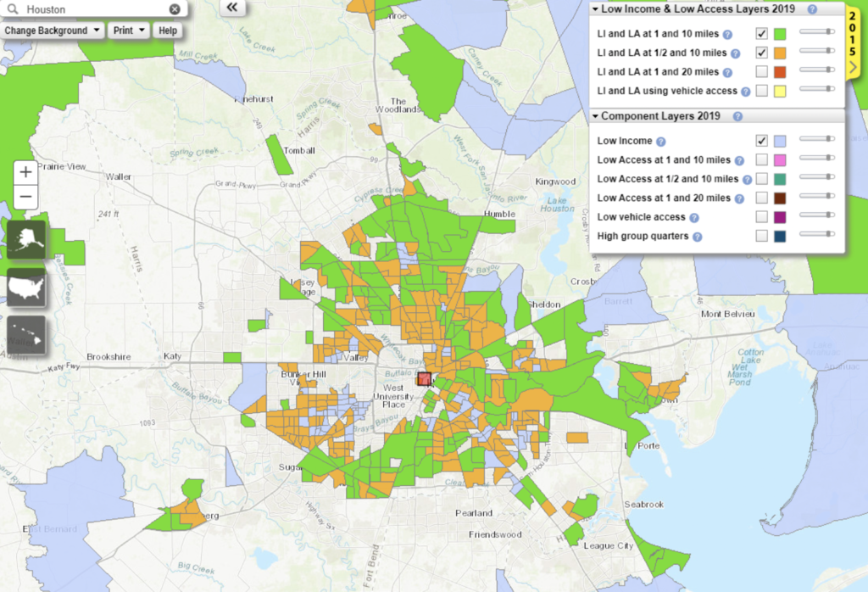
Task: Open the Change Background dropdown
Action: tap(53, 31)
